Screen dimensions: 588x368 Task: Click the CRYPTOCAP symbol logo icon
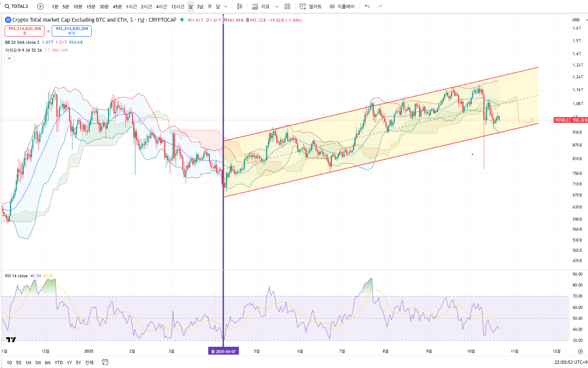8,20
